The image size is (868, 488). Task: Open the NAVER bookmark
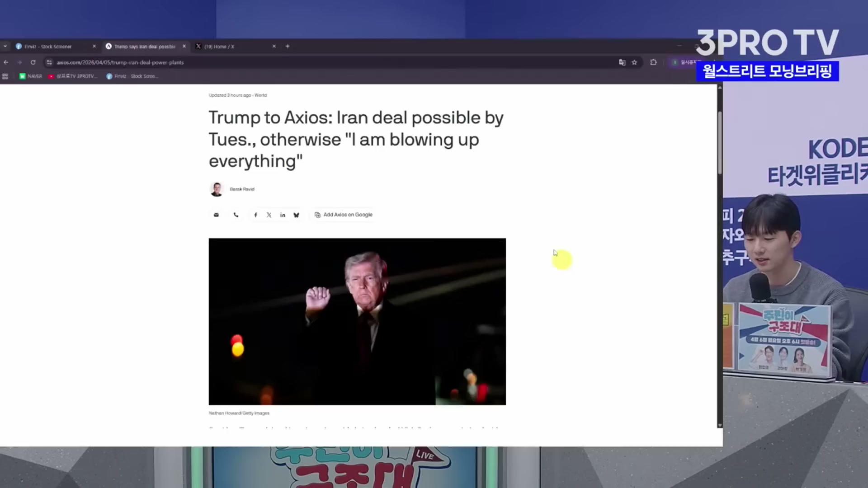[31, 76]
